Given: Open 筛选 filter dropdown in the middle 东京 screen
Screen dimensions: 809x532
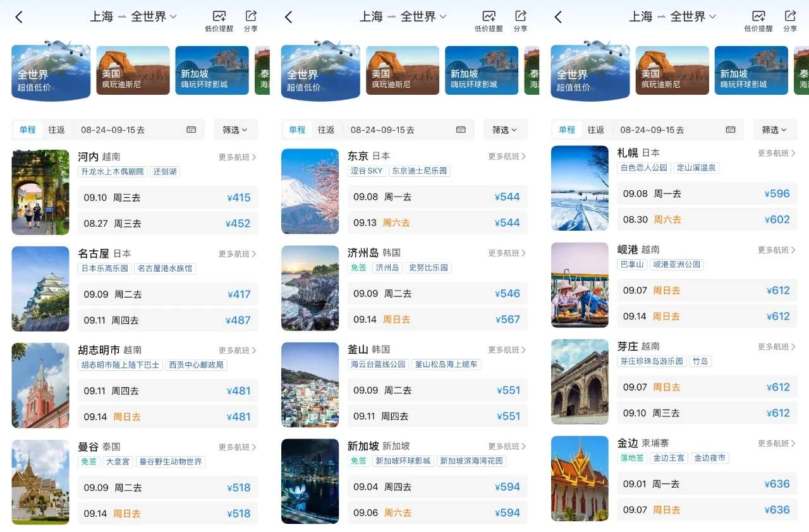Looking at the screenshot, I should click(x=505, y=130).
